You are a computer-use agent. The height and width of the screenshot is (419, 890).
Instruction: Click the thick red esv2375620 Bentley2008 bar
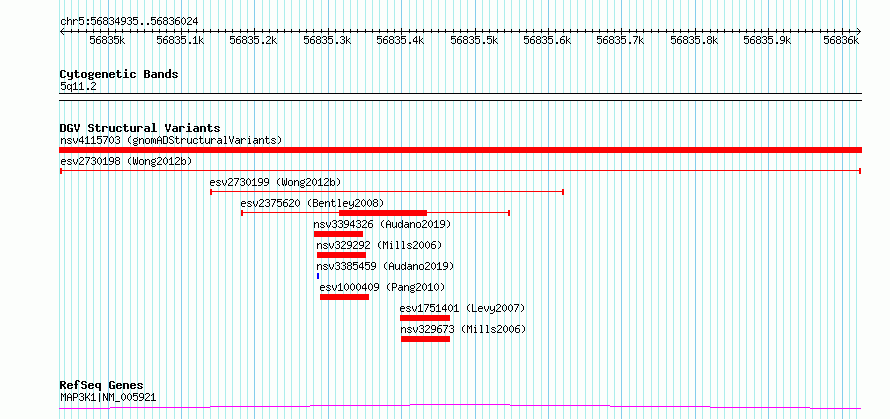coord(383,213)
